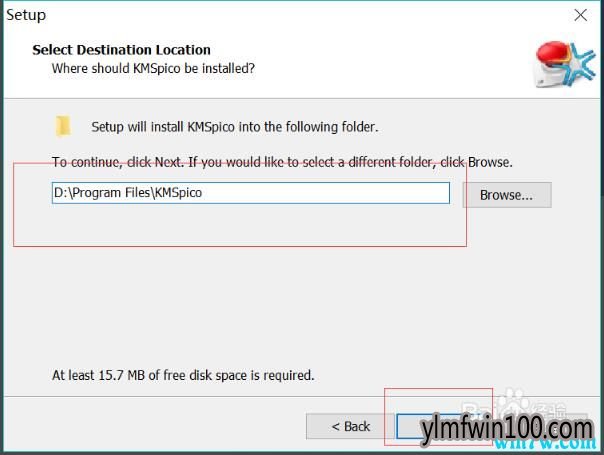Close the Setup dialog window

coord(580,15)
